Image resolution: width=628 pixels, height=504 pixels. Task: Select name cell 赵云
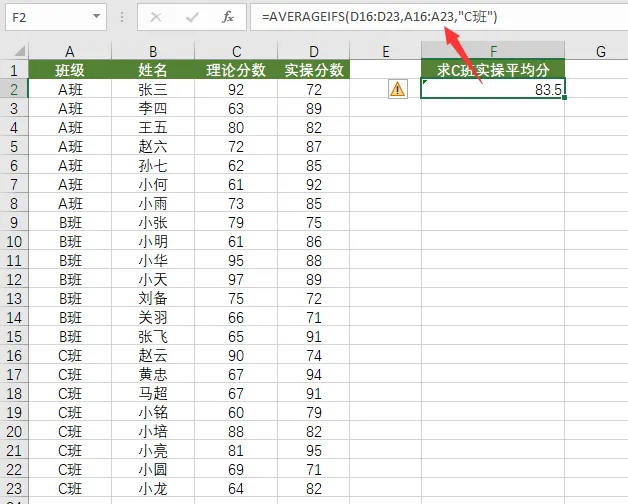[x=153, y=355]
